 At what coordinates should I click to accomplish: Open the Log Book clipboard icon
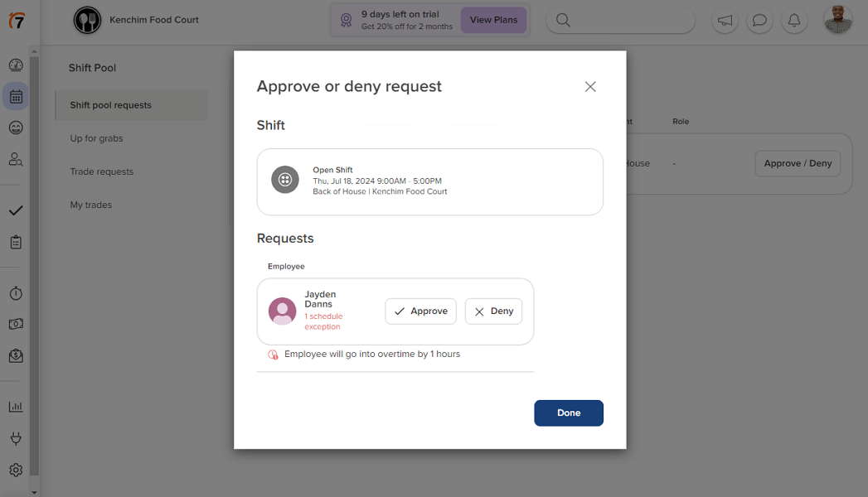click(16, 241)
